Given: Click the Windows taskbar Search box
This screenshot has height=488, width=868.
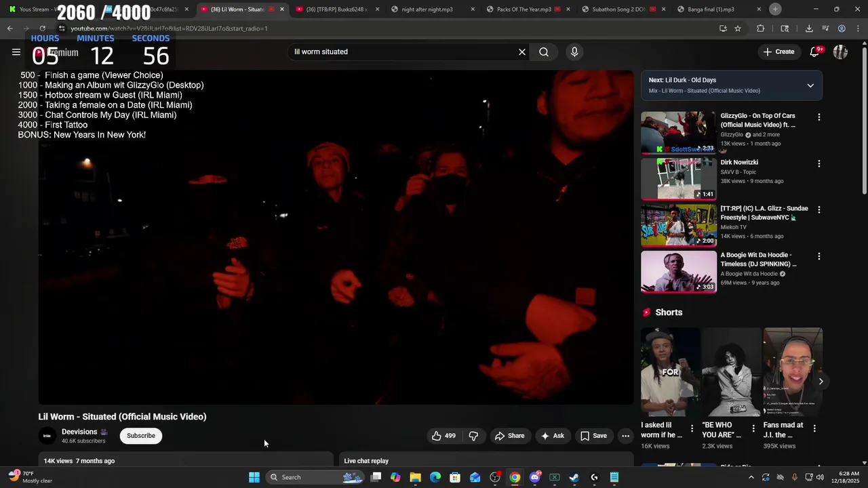Looking at the screenshot, I should pyautogui.click(x=315, y=477).
